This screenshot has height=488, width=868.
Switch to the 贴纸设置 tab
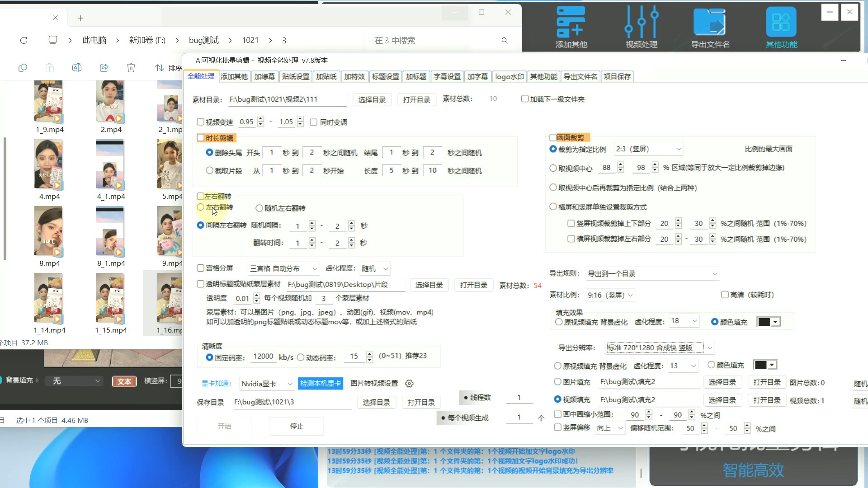click(296, 76)
